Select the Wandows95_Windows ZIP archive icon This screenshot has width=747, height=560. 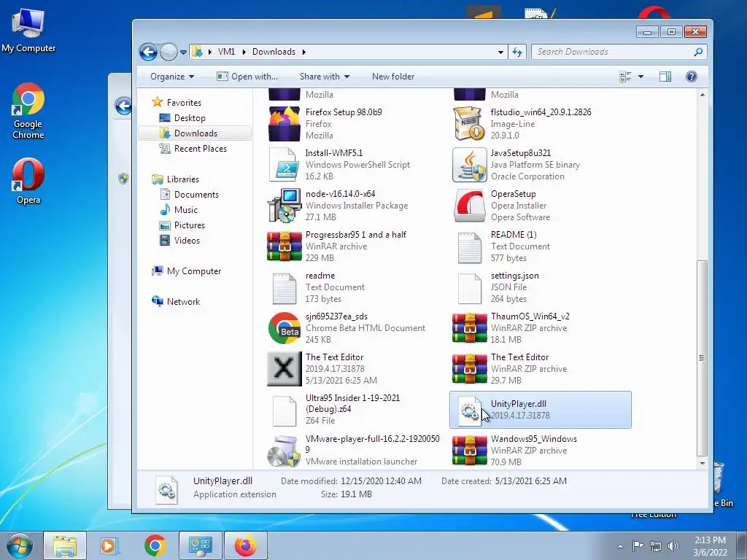(469, 451)
